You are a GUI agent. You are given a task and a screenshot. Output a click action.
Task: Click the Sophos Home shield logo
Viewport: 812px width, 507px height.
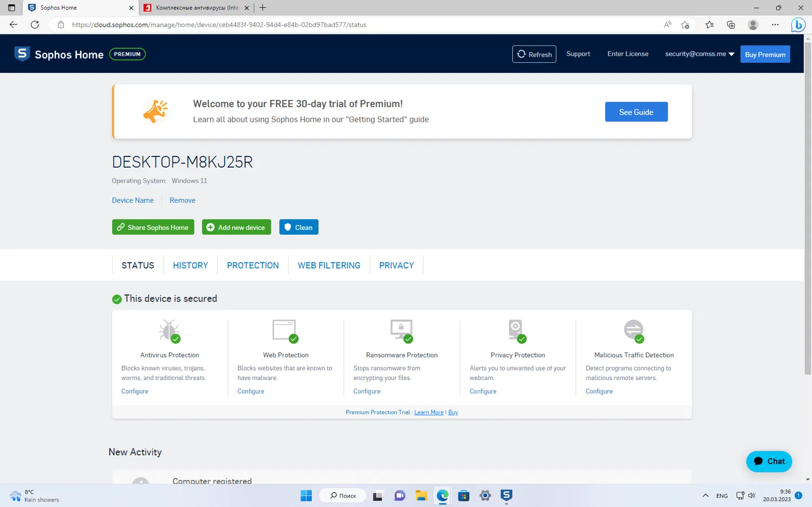point(22,54)
